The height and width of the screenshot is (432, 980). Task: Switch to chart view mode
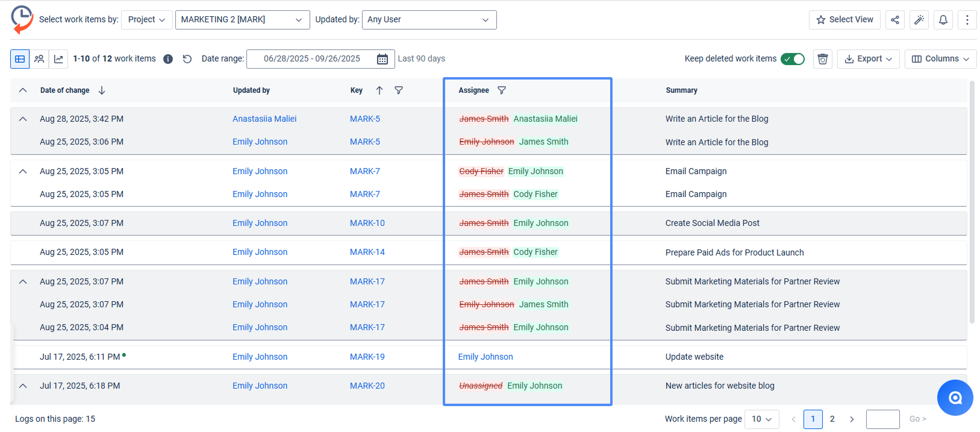point(58,59)
